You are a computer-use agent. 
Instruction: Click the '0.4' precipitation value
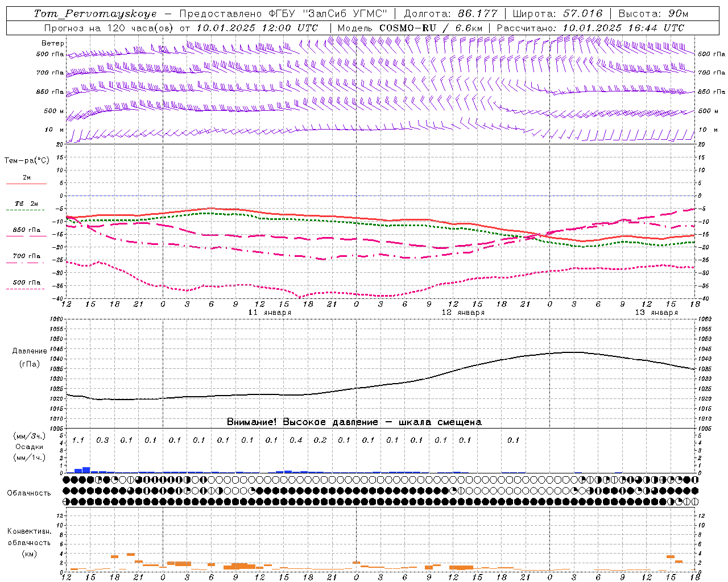click(x=296, y=440)
